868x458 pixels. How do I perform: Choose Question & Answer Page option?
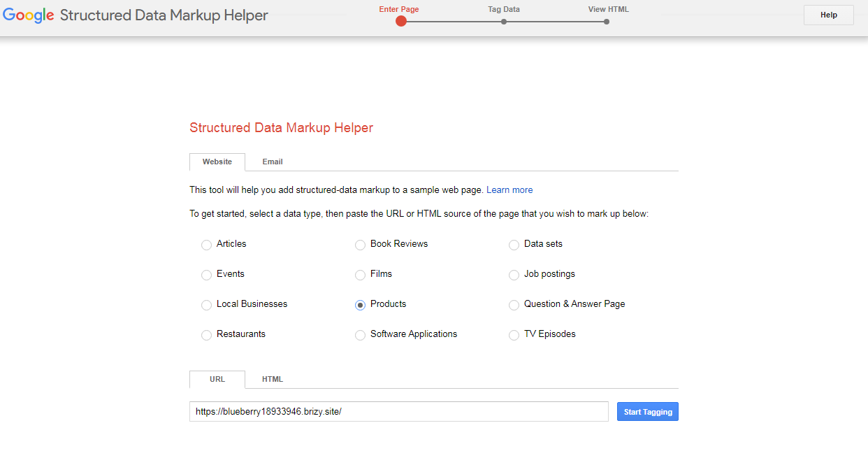pyautogui.click(x=514, y=305)
